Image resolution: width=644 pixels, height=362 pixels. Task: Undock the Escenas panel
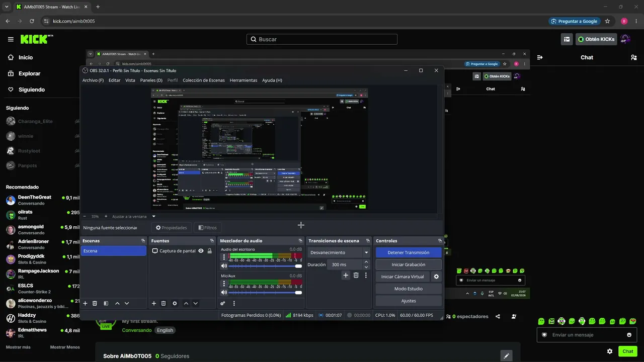[x=143, y=241]
